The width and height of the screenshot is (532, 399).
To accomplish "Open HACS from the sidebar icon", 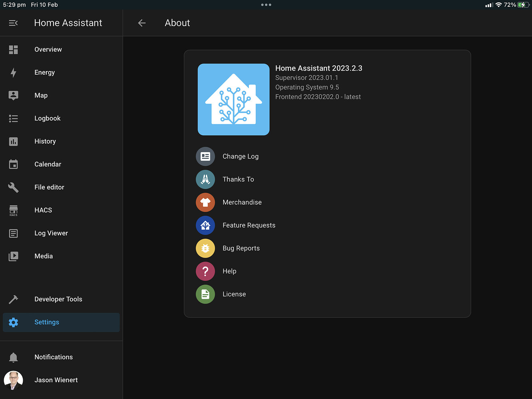I will [13, 210].
